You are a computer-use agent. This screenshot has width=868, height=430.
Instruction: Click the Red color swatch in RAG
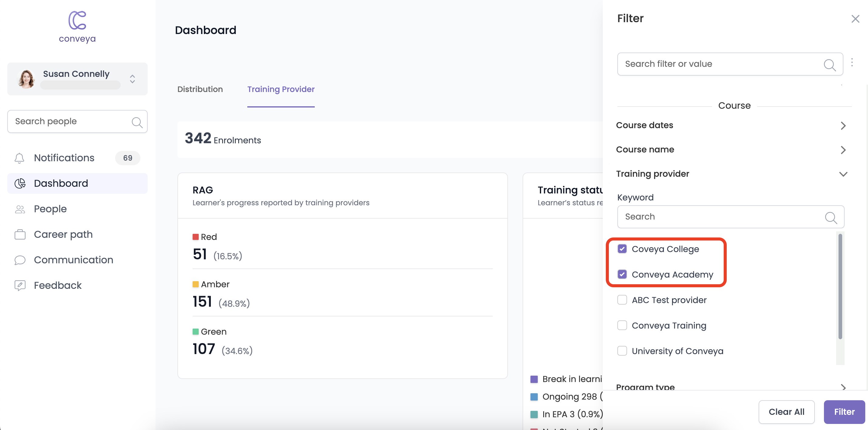point(195,237)
